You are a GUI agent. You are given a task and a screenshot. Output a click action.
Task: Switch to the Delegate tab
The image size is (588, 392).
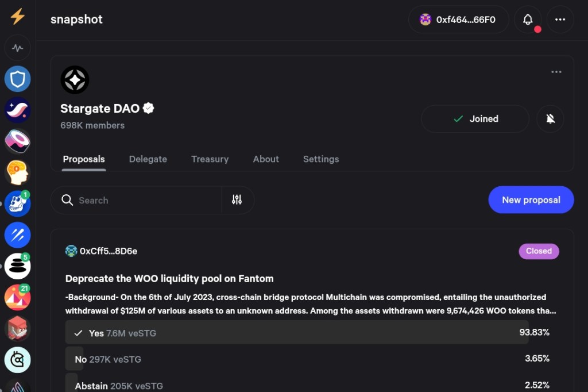tap(148, 159)
